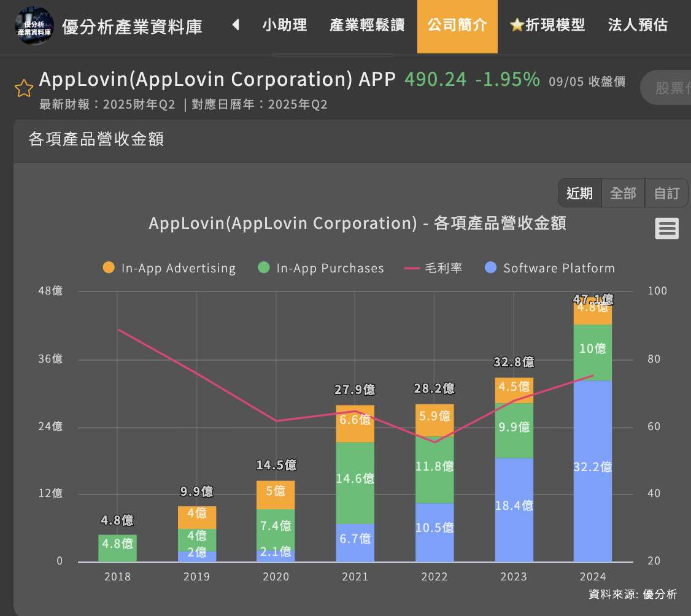Click the 2022 In-App Advertising segment 5.9億

[x=434, y=420]
